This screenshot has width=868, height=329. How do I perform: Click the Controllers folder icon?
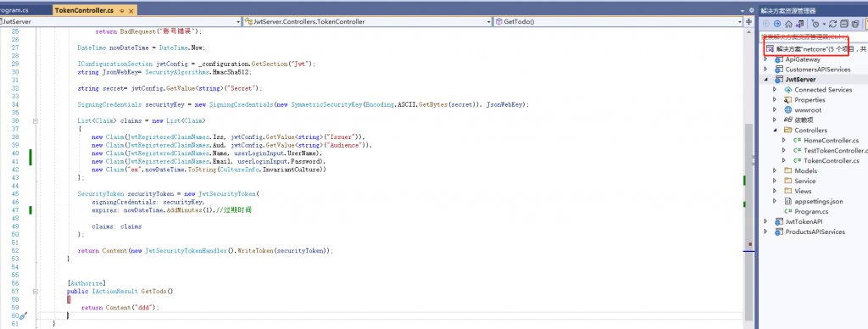click(x=788, y=131)
